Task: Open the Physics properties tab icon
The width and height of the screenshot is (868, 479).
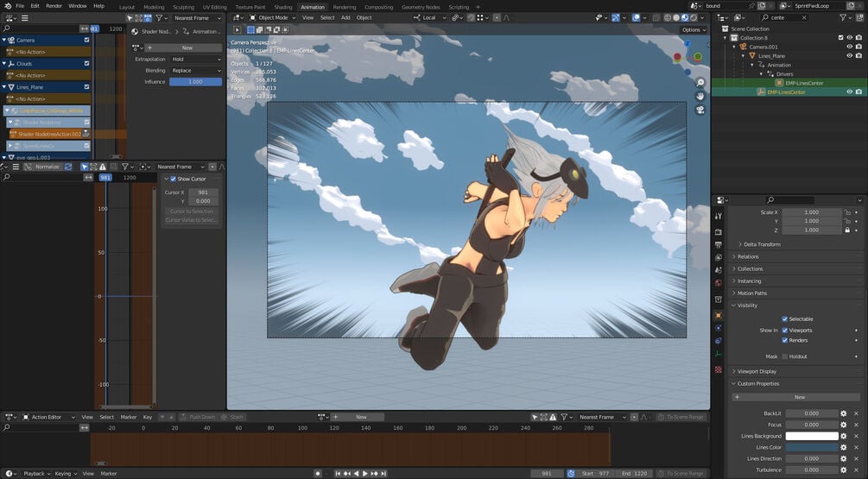Action: click(x=719, y=328)
